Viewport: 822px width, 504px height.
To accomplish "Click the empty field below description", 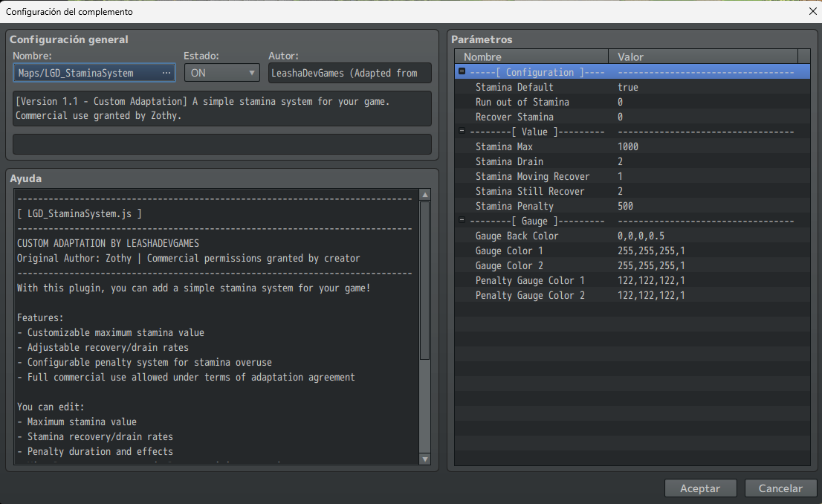I will (x=221, y=143).
